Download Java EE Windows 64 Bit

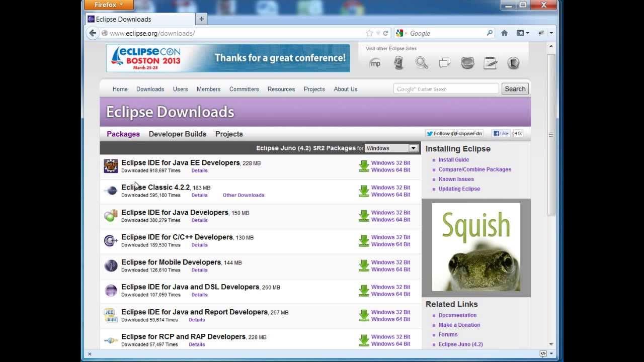390,170
